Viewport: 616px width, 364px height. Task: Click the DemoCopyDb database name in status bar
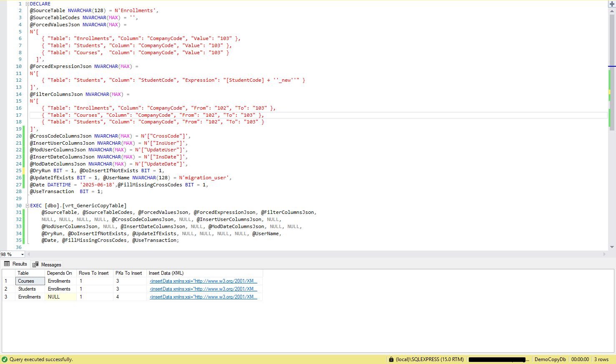[x=550, y=359]
